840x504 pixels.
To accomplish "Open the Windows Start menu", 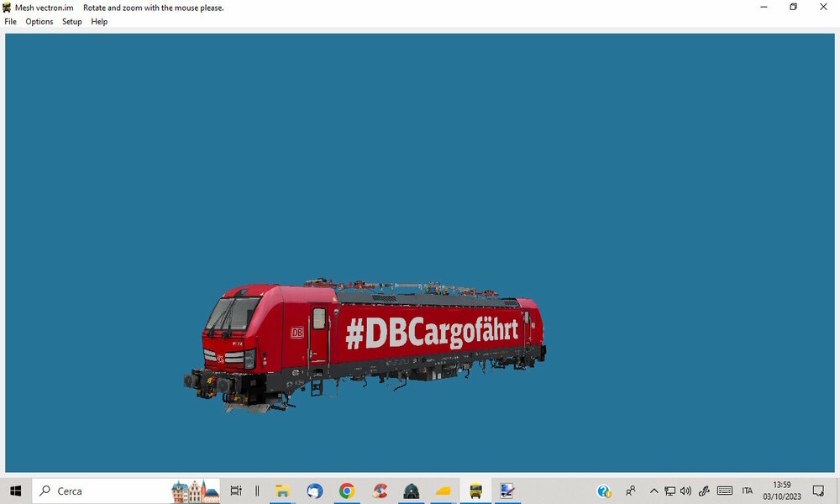I will click(x=15, y=491).
